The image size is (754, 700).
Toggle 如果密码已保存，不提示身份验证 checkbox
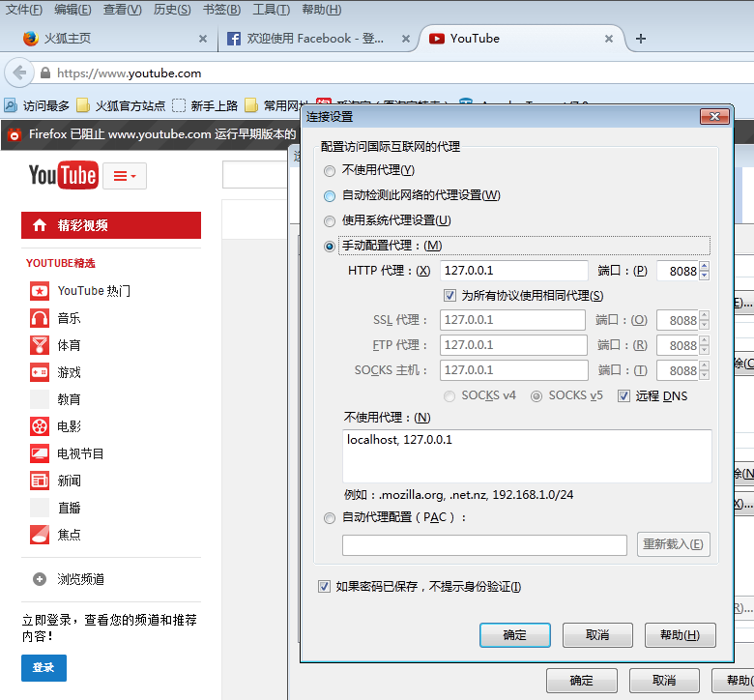(324, 587)
